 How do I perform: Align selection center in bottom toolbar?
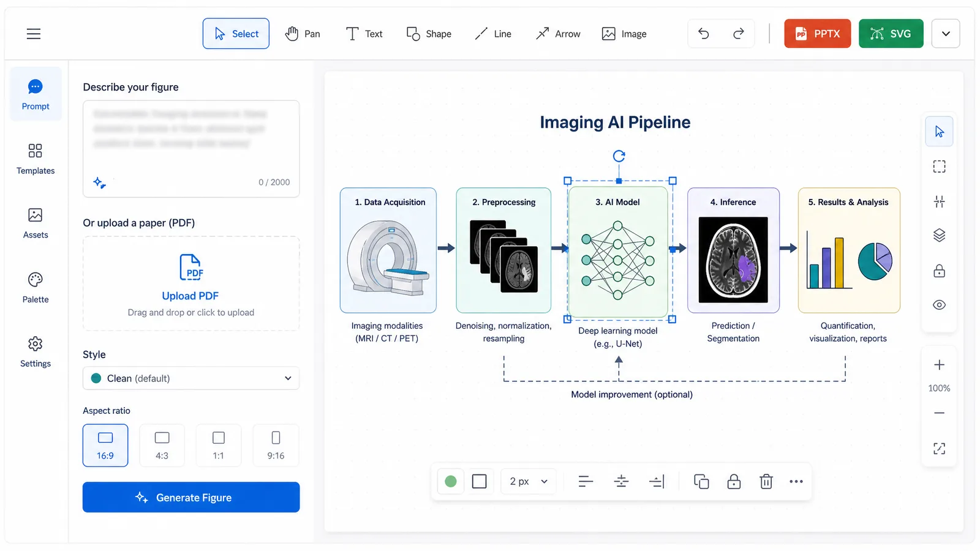tap(621, 482)
